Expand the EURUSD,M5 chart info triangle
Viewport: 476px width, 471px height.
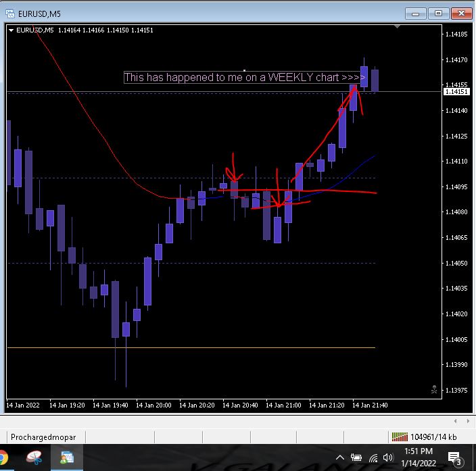click(11, 30)
